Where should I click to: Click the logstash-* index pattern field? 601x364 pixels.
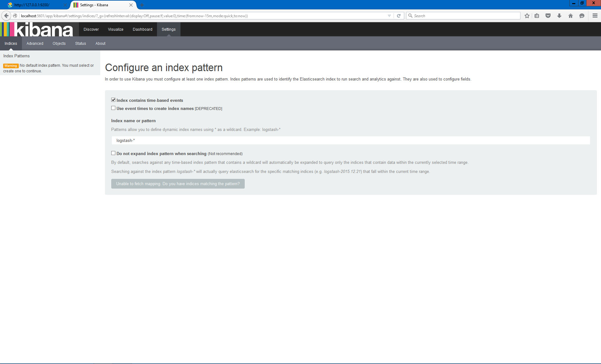pyautogui.click(x=350, y=141)
